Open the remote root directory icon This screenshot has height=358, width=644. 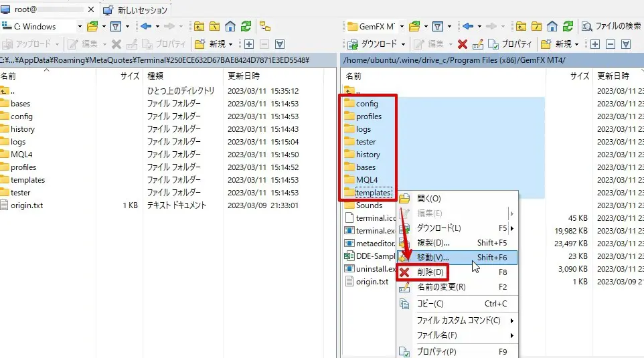pos(536,27)
